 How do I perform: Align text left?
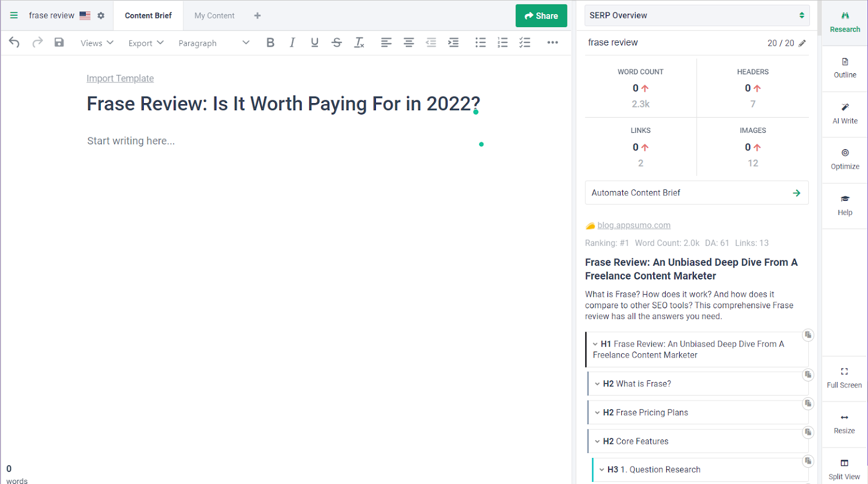[x=386, y=42]
